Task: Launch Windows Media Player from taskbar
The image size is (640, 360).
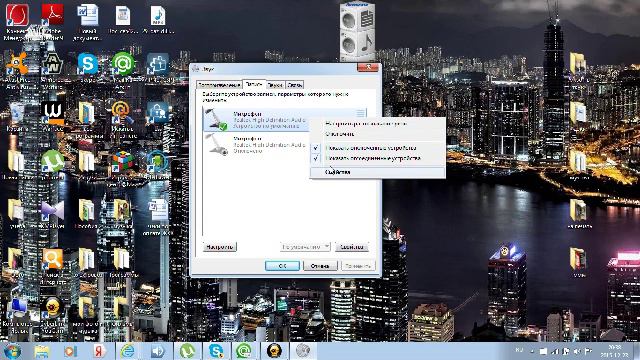Action: coord(70,351)
